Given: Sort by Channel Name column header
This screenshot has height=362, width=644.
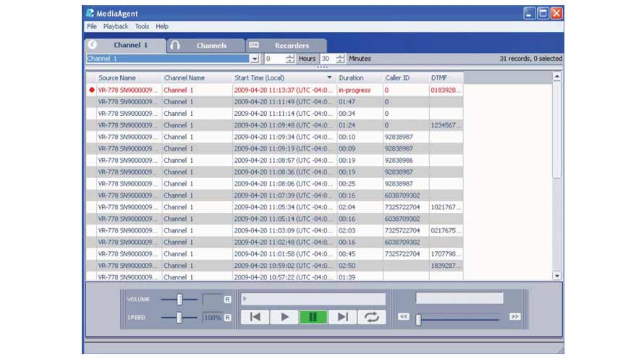Looking at the screenshot, I should [197, 77].
